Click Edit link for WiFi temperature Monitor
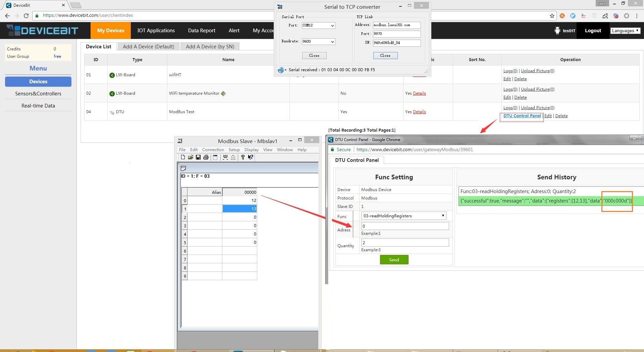Image resolution: width=644 pixels, height=352 pixels. [x=507, y=97]
